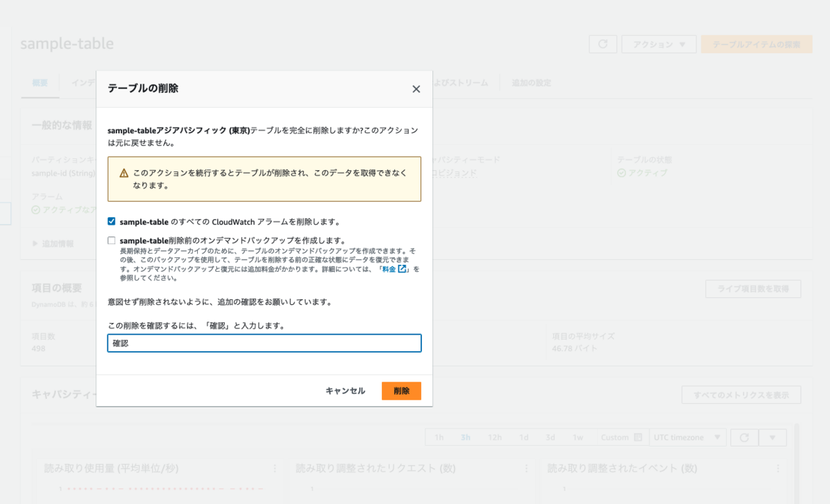This screenshot has height=504, width=830.
Task: Close the table deletion dialog with X
Action: [416, 89]
